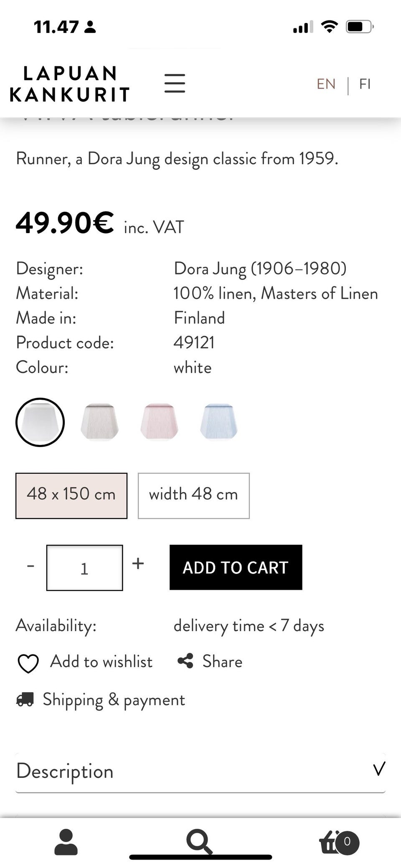Switch language to EN
401x868 pixels.
(x=326, y=84)
